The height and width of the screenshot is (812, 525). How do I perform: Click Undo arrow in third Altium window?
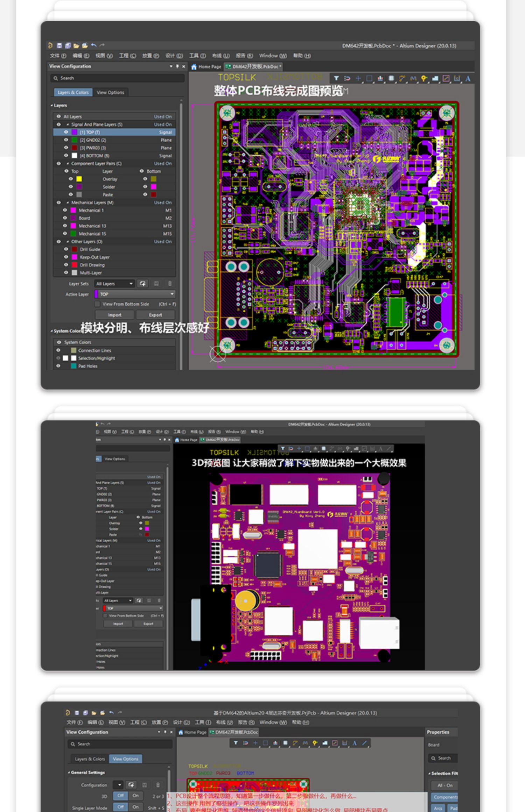111,712
